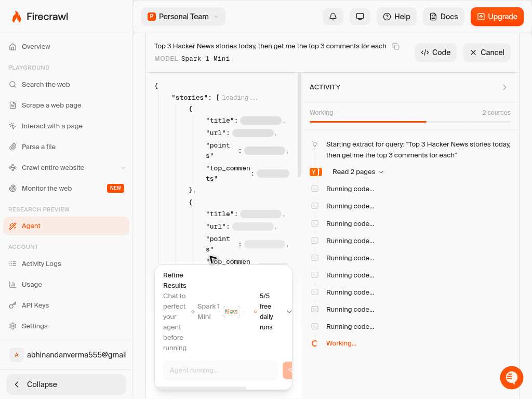This screenshot has height=399, width=532.
Task: Click the "stories" JSON key
Action: coord(189,98)
